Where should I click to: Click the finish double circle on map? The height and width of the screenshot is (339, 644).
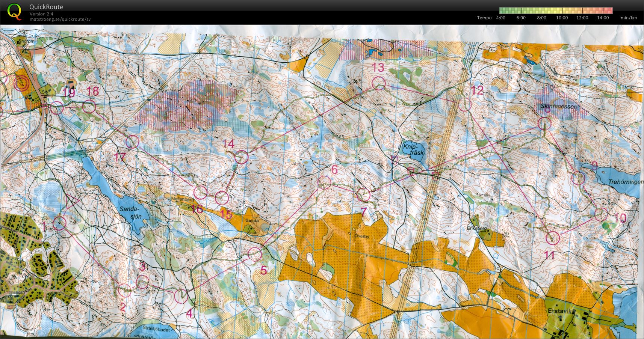21,83
